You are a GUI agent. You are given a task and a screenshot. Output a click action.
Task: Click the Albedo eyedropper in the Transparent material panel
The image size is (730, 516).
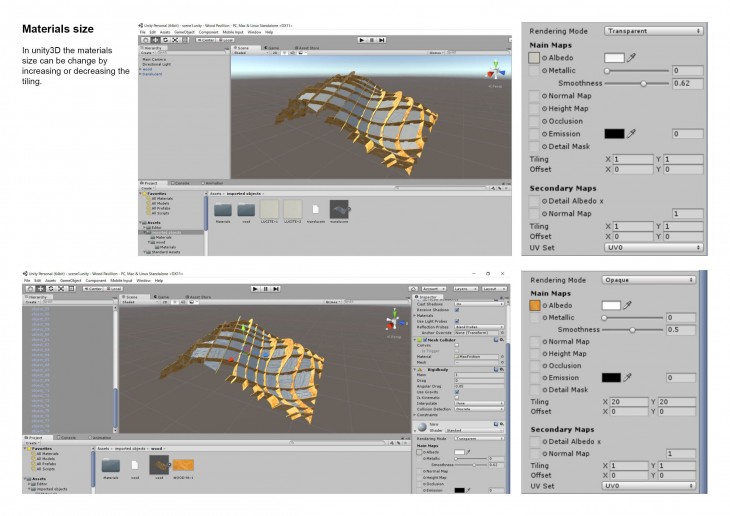pyautogui.click(x=632, y=59)
